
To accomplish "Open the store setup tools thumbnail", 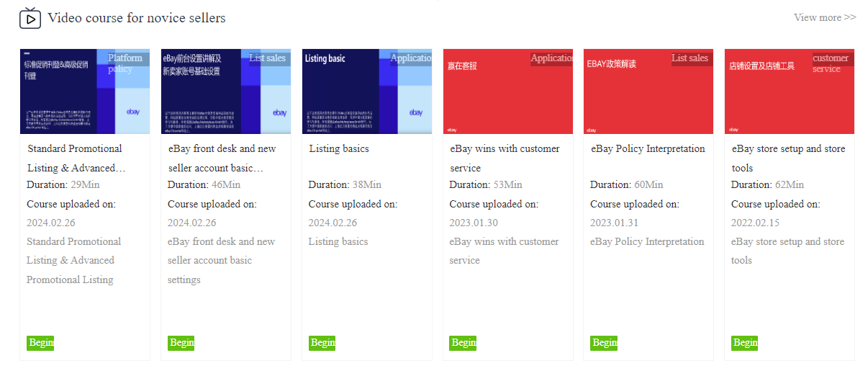I will click(x=790, y=91).
